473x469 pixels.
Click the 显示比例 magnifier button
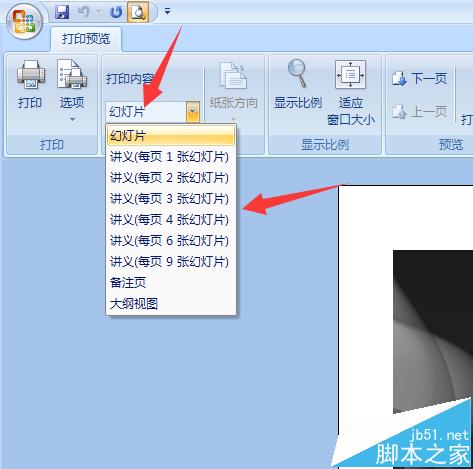[298, 85]
